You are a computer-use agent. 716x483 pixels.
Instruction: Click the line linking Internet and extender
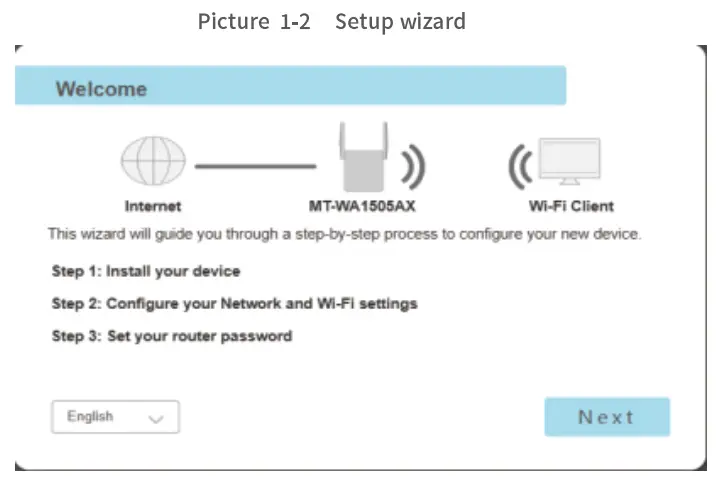(x=254, y=165)
